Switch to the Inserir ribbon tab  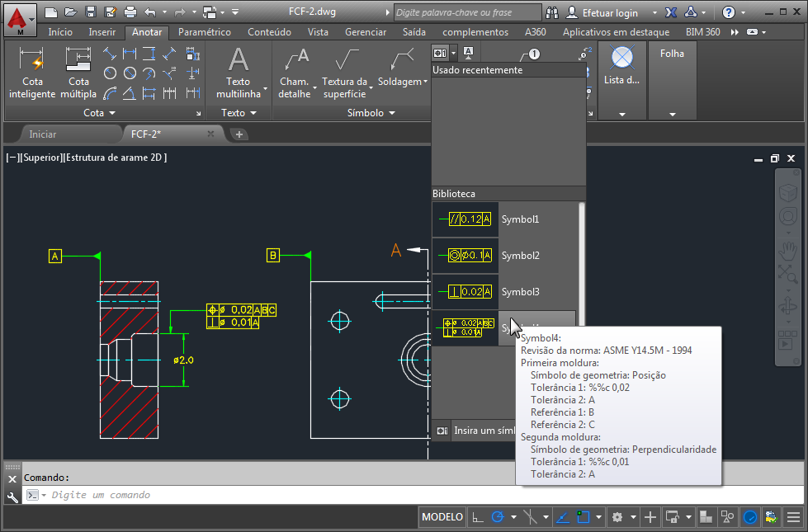pos(102,32)
